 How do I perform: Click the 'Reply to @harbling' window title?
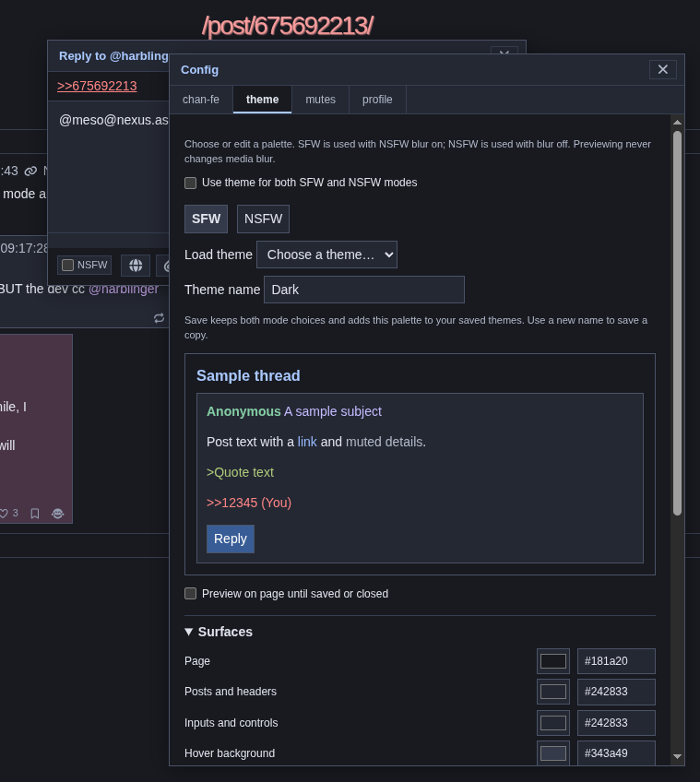(x=113, y=56)
